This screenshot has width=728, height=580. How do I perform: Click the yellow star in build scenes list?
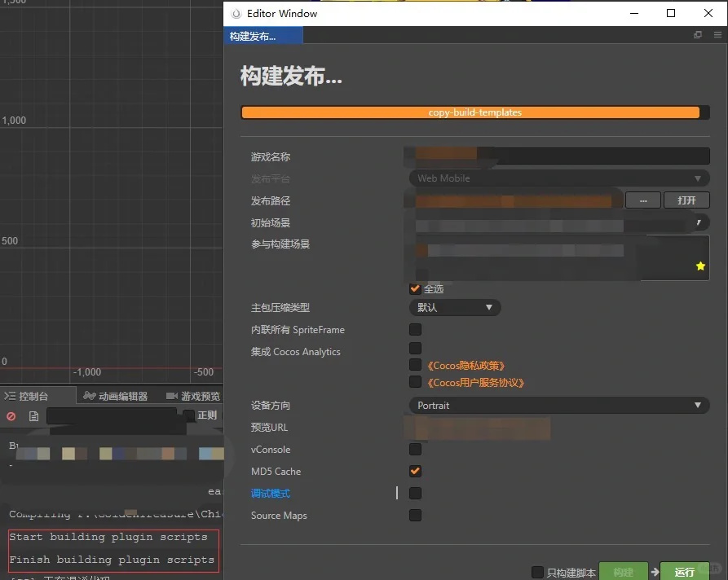[700, 266]
